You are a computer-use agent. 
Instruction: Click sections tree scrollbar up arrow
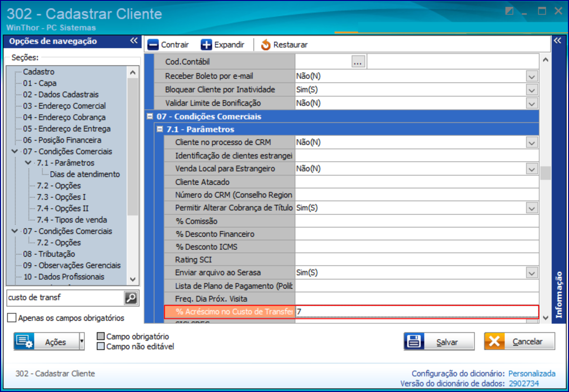pos(133,73)
